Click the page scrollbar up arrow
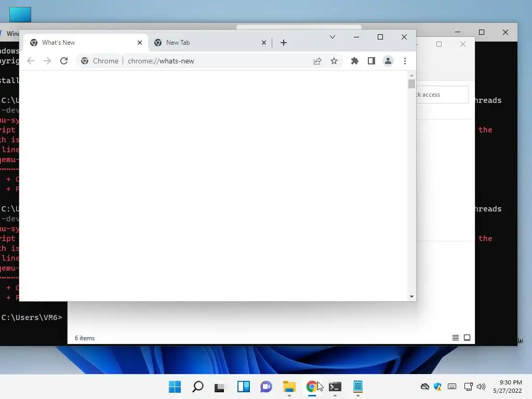The image size is (532, 399). [x=411, y=75]
